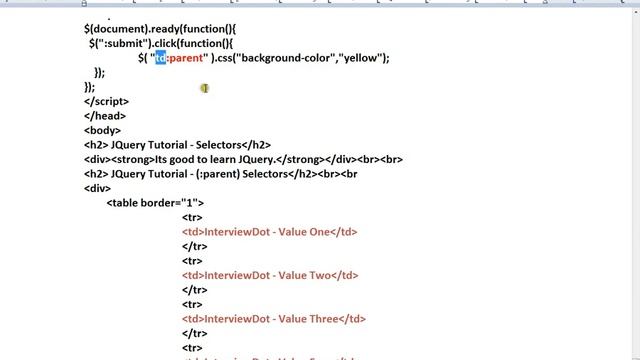Click the <body> tag line
Viewport: 640px width, 360px height.
click(x=102, y=131)
